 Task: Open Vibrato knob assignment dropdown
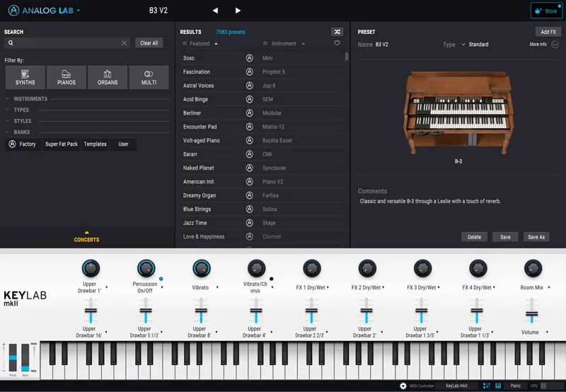(217, 287)
